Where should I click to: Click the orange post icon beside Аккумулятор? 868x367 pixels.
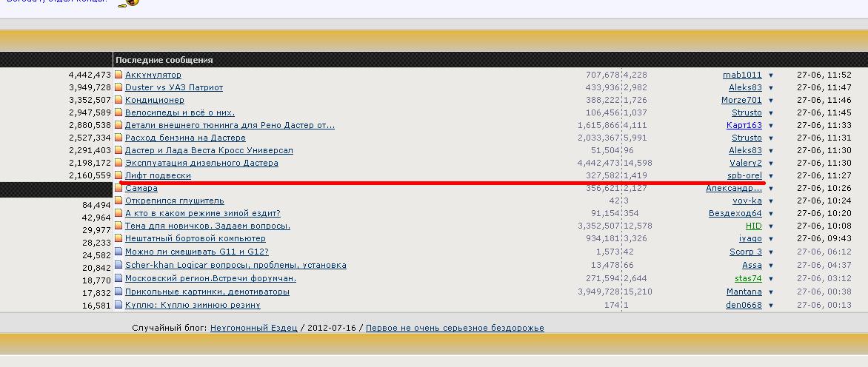[118, 75]
